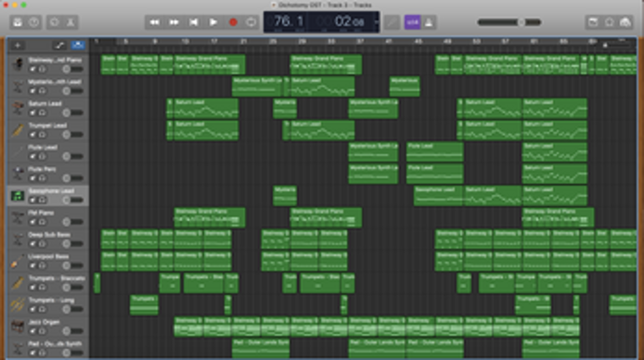Select the Liverpool Bass guitar icon
The height and width of the screenshot is (360, 644).
[18, 261]
